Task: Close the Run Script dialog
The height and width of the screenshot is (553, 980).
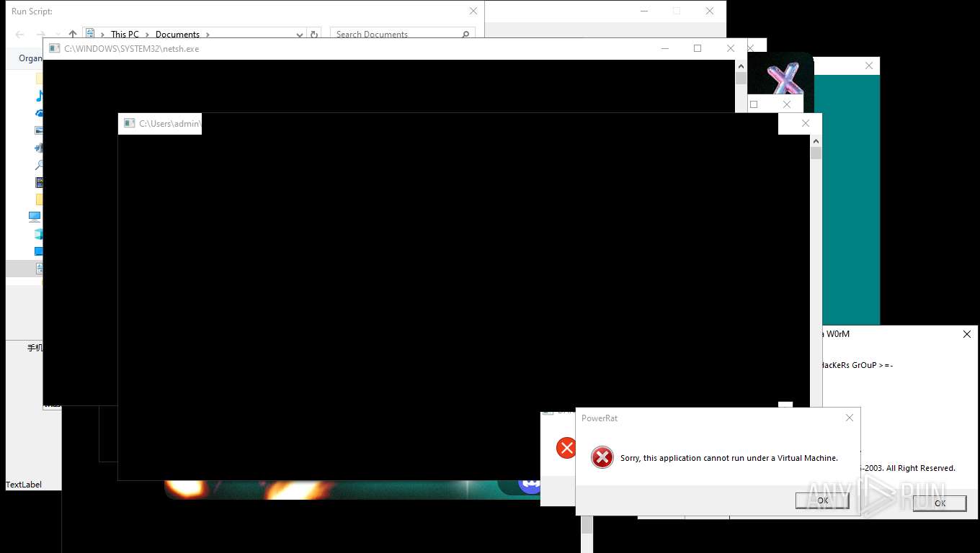Action: 473,11
